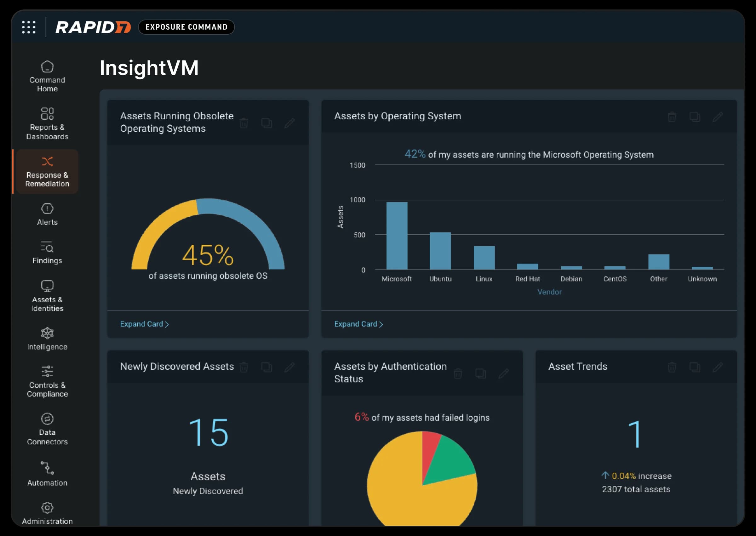The image size is (756, 536).
Task: Click the Linux bar in chart
Action: pyautogui.click(x=484, y=258)
